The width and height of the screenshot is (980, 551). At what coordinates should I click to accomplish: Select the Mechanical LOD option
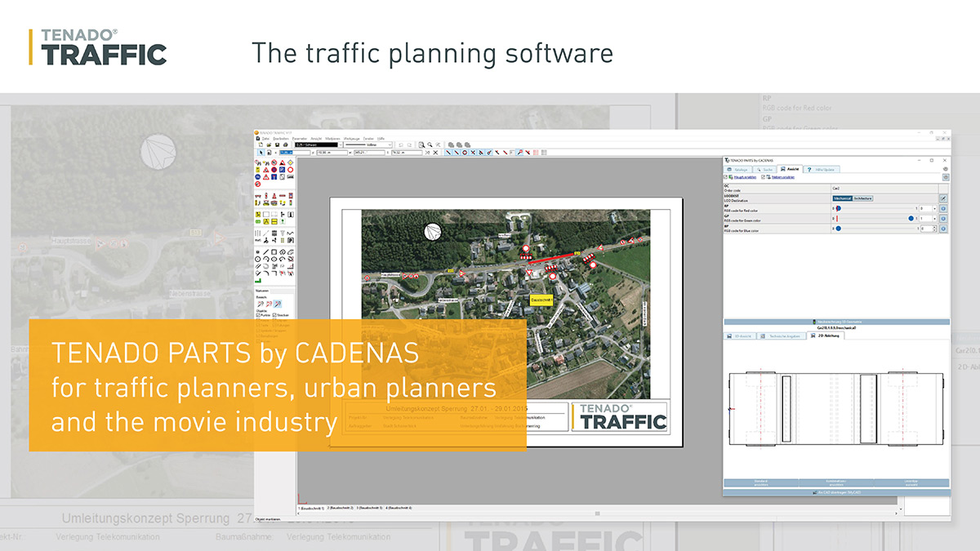click(x=842, y=198)
